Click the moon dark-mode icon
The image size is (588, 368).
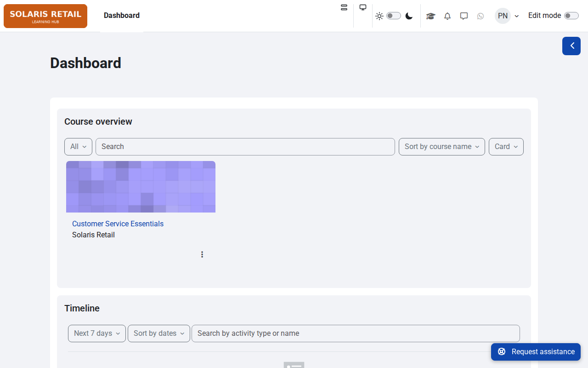point(409,16)
